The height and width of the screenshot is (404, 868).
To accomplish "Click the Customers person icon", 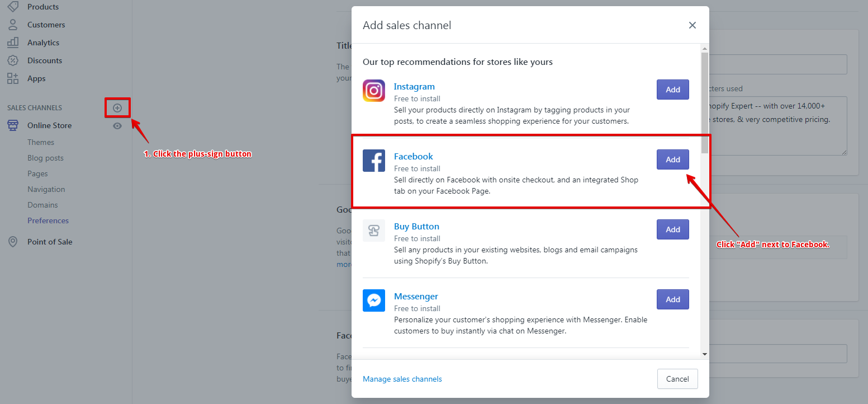I will pos(13,25).
